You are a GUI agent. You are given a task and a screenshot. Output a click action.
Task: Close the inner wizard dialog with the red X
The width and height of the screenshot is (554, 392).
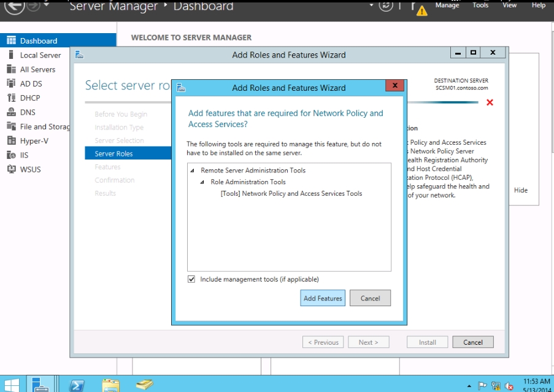395,85
